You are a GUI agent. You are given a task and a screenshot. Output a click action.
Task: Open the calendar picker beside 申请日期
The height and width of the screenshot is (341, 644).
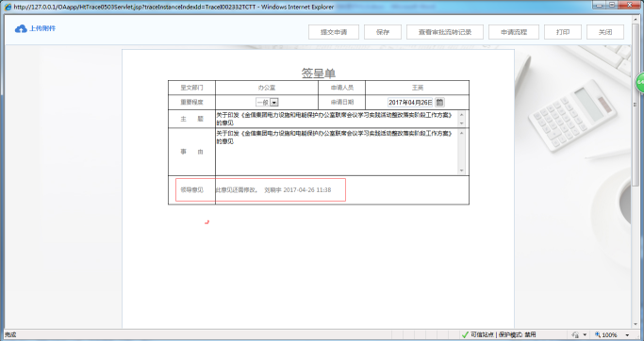tap(439, 102)
